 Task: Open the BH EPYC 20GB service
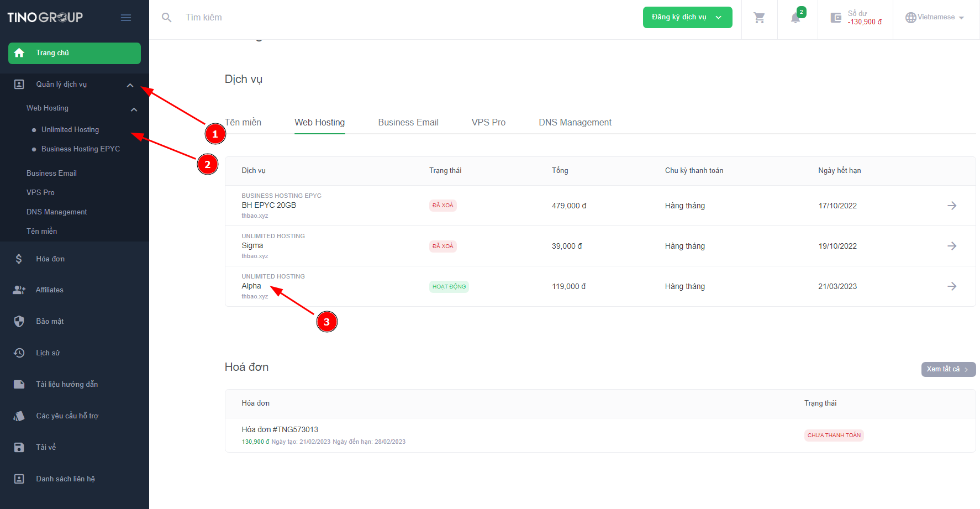click(x=269, y=205)
